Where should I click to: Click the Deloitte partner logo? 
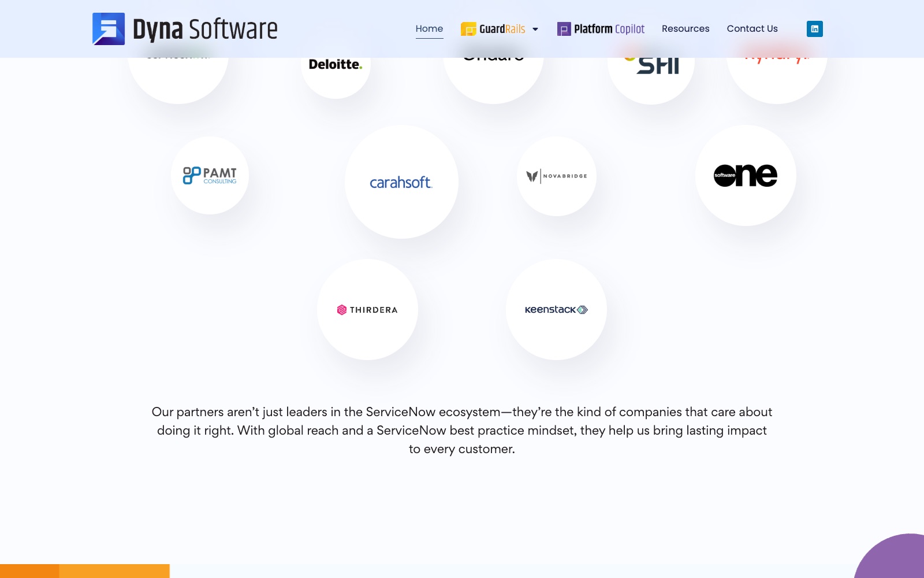pyautogui.click(x=336, y=65)
